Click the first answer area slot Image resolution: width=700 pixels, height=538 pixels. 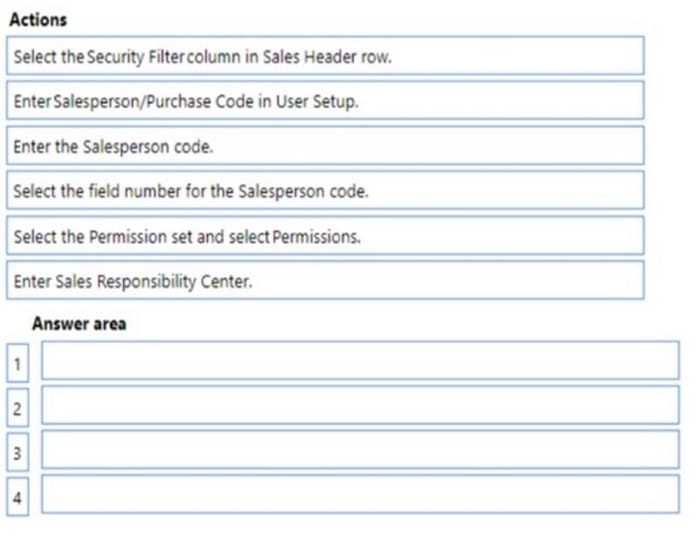pos(359,361)
